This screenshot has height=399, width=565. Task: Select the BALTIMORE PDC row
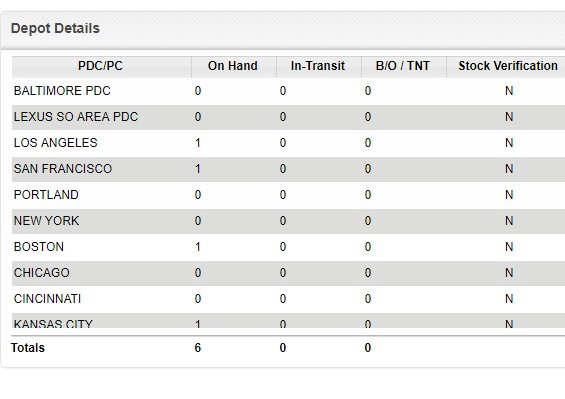tap(288, 91)
